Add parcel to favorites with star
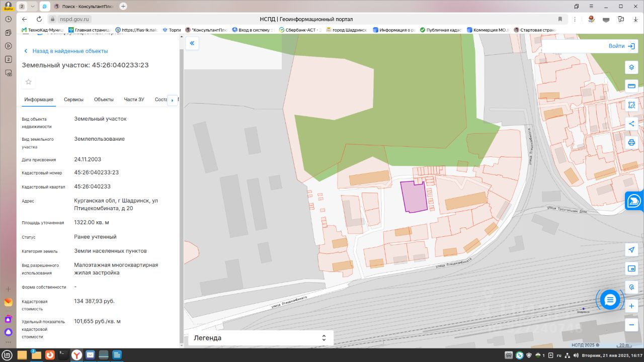Image resolution: width=644 pixels, height=362 pixels. coord(29,82)
